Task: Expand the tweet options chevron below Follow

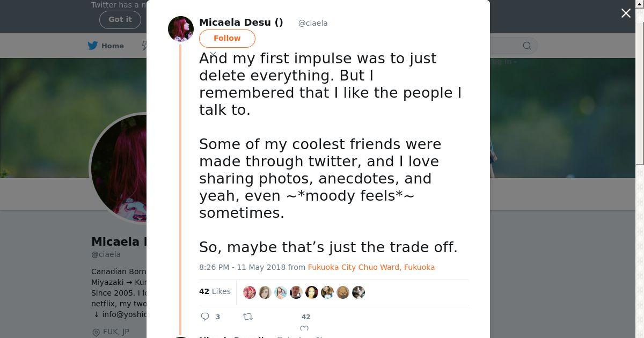Action: click(x=213, y=54)
